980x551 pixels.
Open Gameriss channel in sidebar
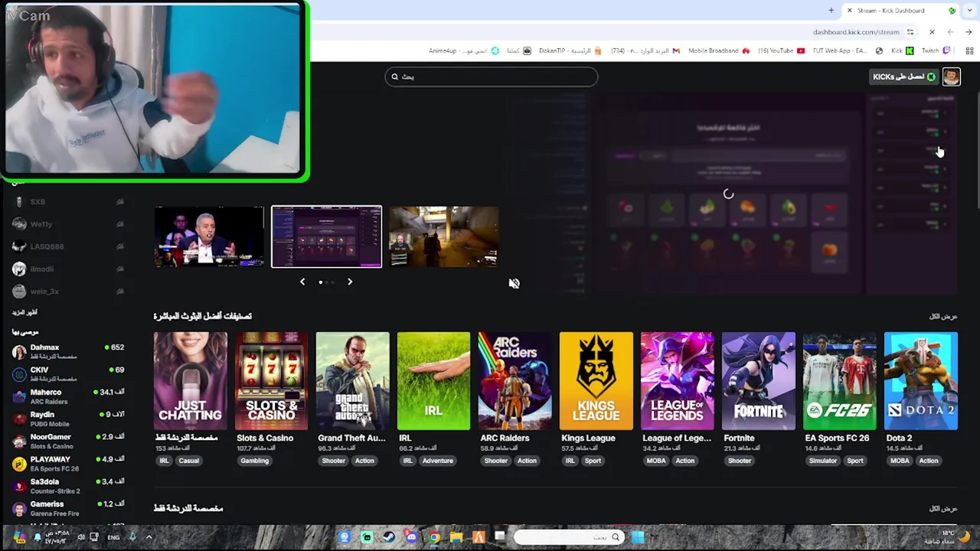tap(67, 508)
